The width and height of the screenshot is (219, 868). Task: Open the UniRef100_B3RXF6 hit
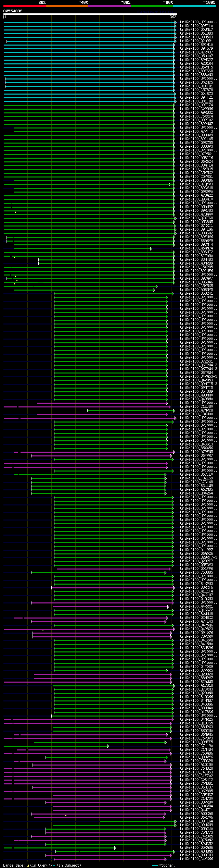[x=196, y=587]
